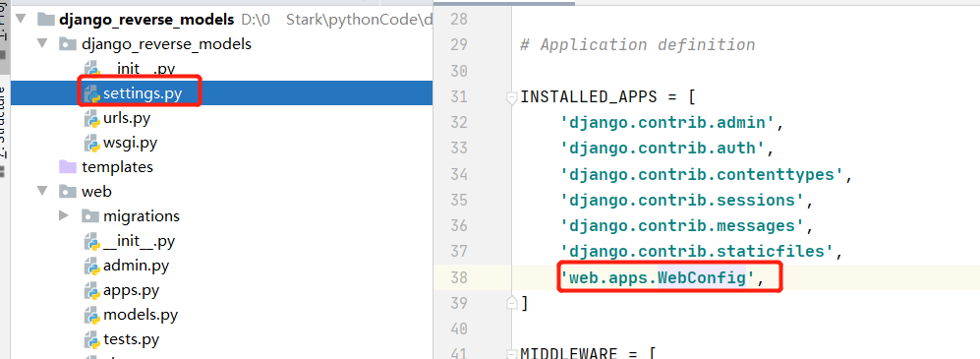Collapse the django_reverse_models project root
Viewport: 980px width, 359px height.
click(x=23, y=20)
